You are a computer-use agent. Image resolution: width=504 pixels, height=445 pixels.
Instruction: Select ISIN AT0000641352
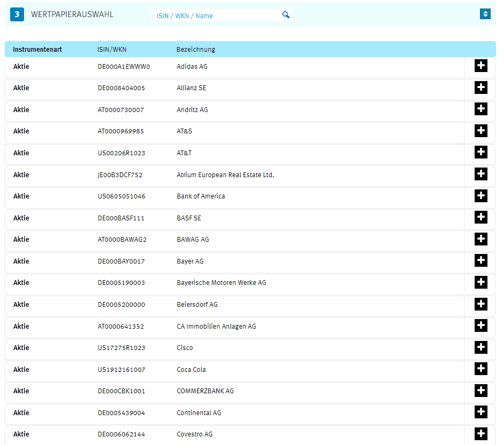click(x=121, y=327)
